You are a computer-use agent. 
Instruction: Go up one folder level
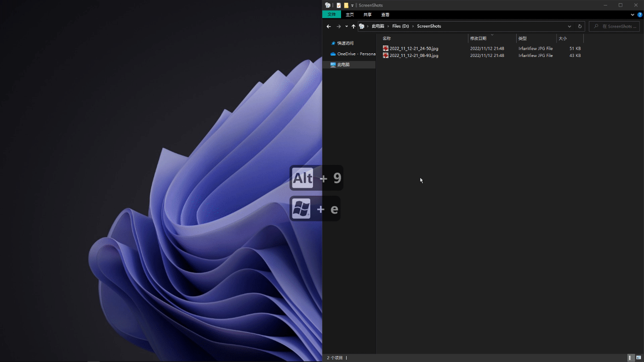click(353, 26)
